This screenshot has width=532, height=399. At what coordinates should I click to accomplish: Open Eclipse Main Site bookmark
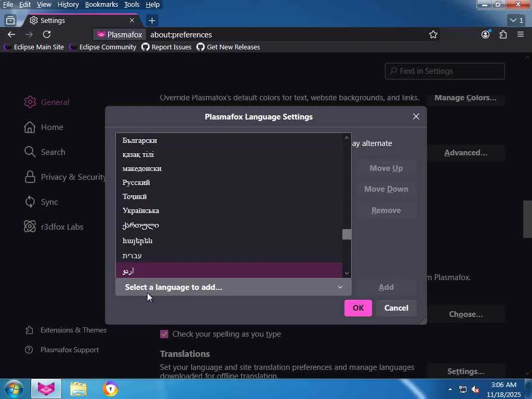(34, 47)
